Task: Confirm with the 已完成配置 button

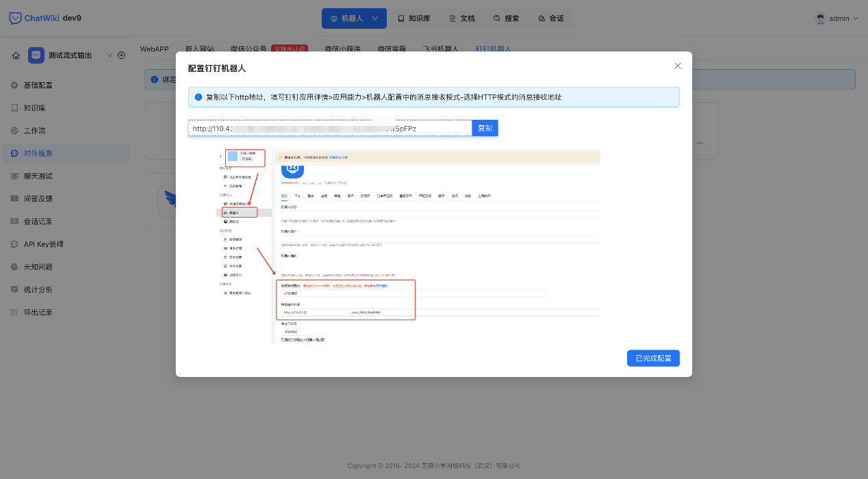Action: (x=653, y=358)
